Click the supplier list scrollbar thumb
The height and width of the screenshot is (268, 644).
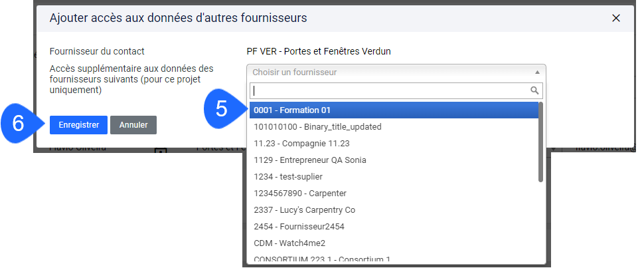[x=541, y=142]
